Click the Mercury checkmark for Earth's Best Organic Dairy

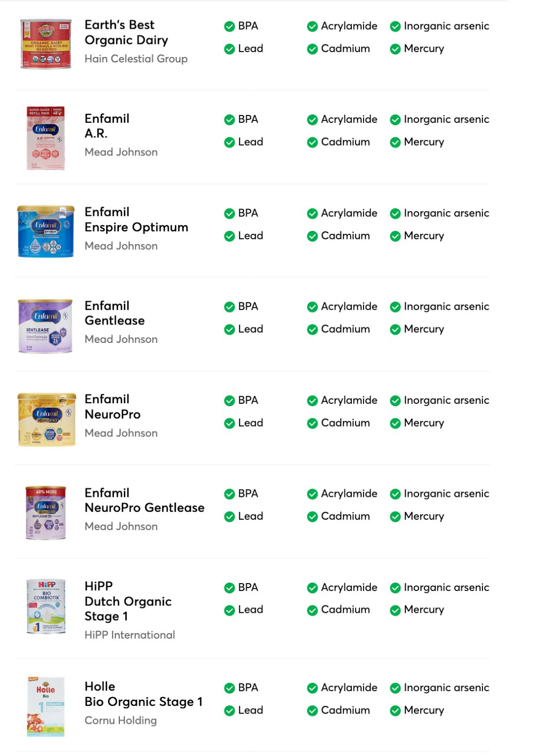click(x=395, y=49)
